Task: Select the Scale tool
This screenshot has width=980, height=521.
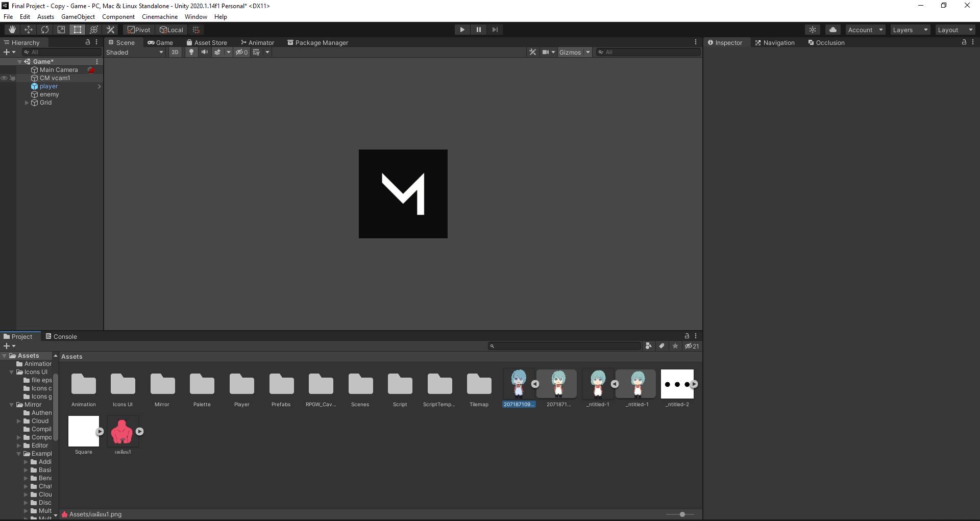Action: pyautogui.click(x=61, y=30)
